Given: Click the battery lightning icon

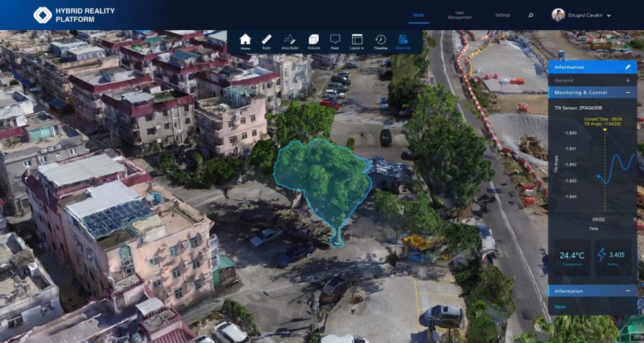Looking at the screenshot, I should coord(601,255).
